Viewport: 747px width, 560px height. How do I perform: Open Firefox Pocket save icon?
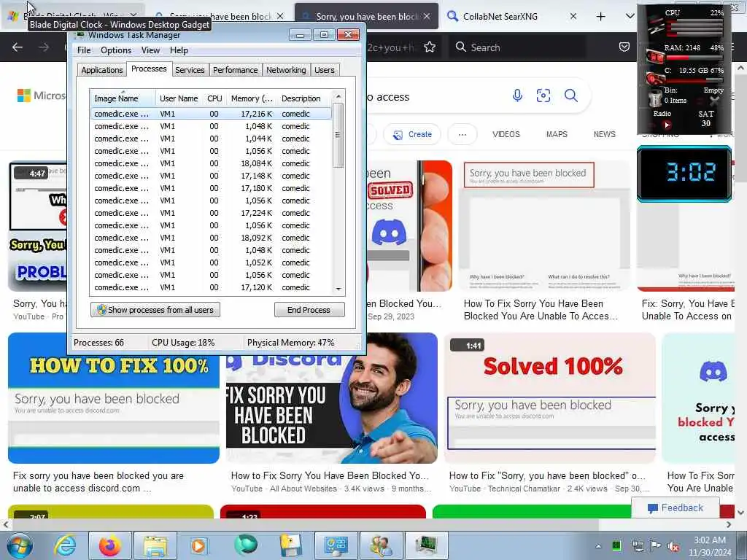coord(624,47)
